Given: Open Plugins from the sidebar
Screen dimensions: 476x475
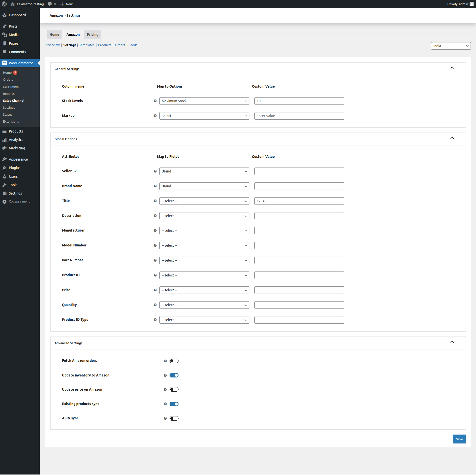Looking at the screenshot, I should click(x=15, y=168).
